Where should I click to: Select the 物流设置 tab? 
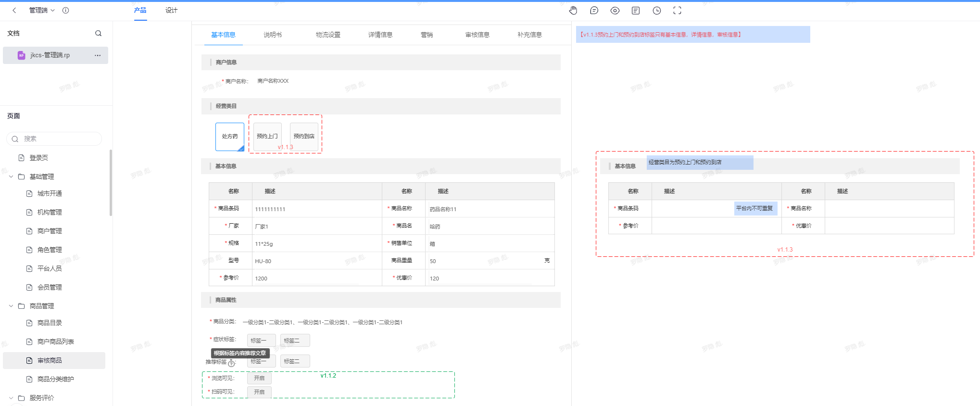pos(328,35)
